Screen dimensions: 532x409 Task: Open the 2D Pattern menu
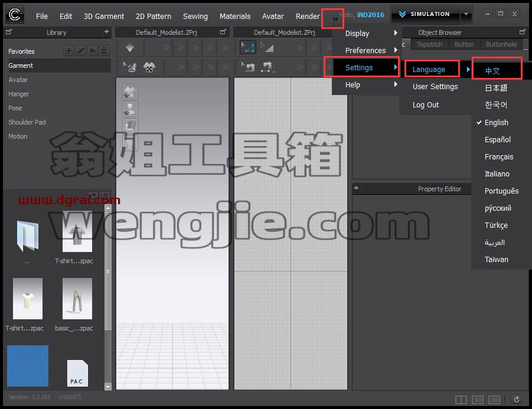[x=154, y=17]
